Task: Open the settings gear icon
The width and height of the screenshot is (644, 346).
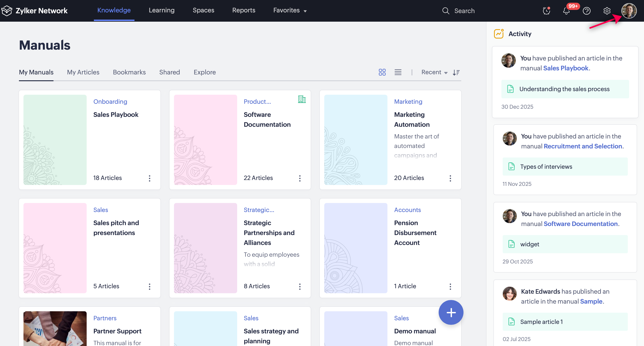Action: [x=607, y=11]
